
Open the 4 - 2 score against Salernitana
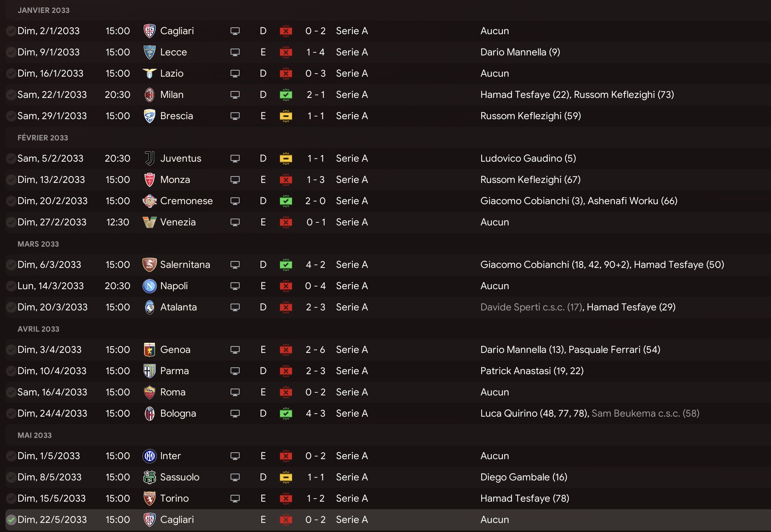(316, 264)
